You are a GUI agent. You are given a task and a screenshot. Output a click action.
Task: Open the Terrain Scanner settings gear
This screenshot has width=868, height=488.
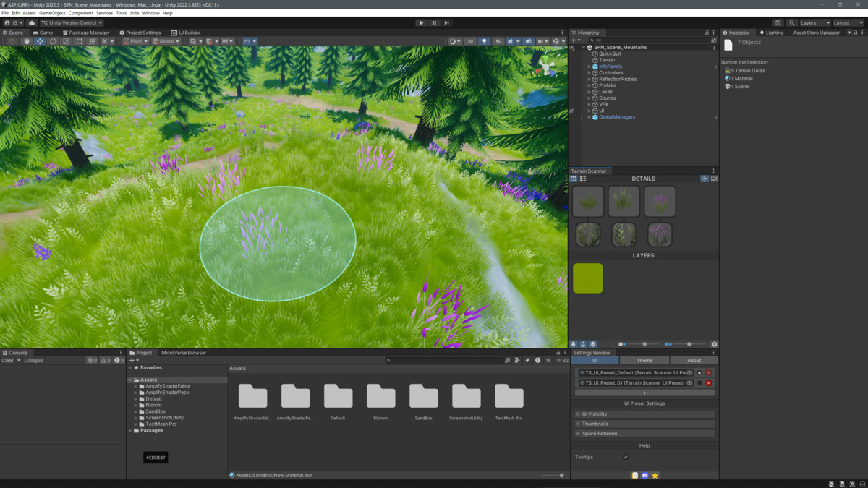[715, 343]
